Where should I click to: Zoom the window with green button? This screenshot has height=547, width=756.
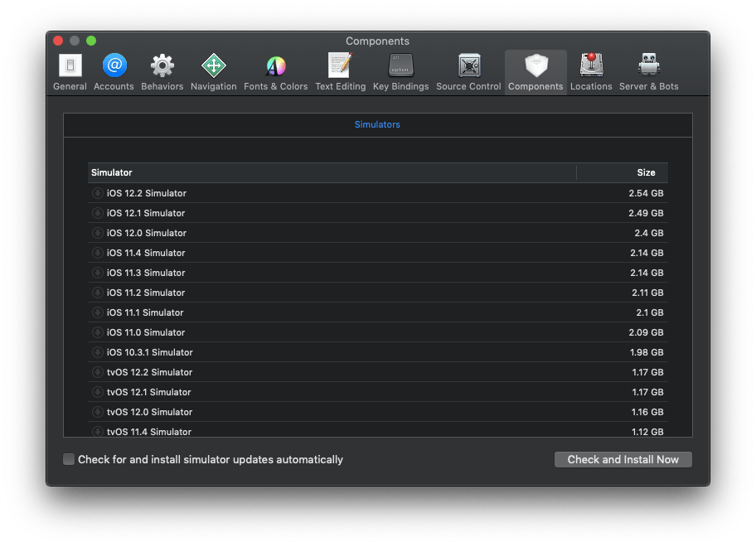pos(91,41)
